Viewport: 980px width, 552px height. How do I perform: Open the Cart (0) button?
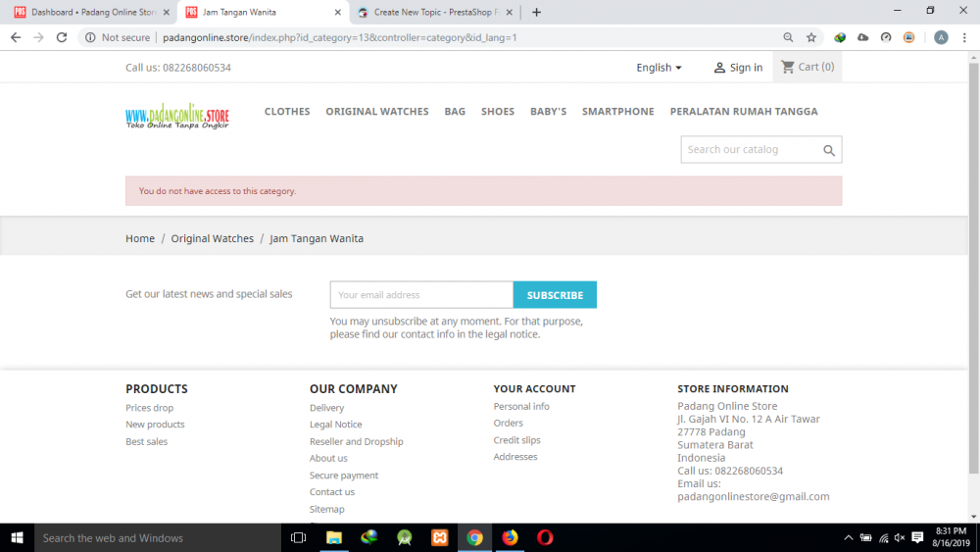click(808, 67)
